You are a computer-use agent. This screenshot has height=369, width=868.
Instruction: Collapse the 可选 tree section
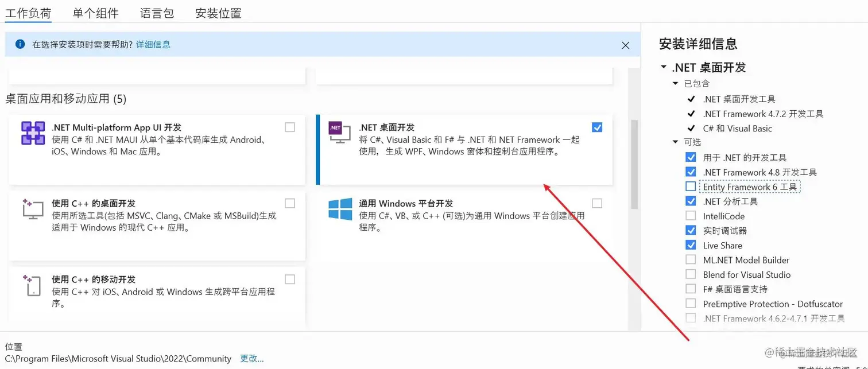(675, 142)
